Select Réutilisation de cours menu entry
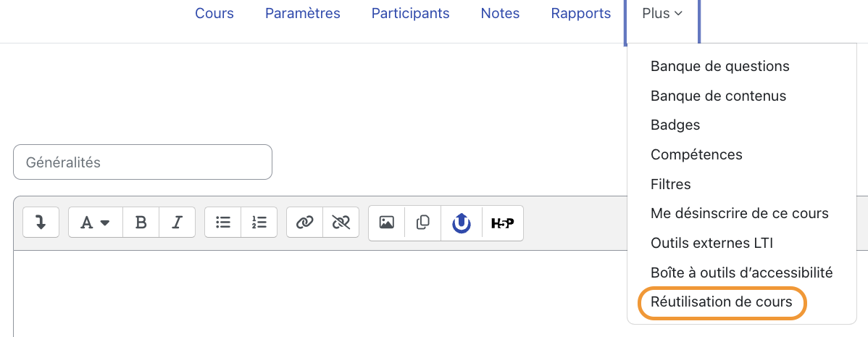 (x=722, y=302)
